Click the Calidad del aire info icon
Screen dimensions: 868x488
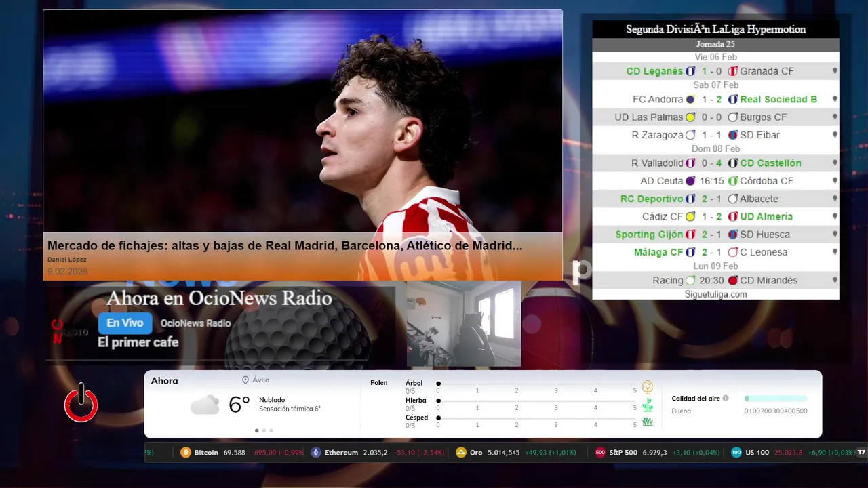[x=726, y=399]
